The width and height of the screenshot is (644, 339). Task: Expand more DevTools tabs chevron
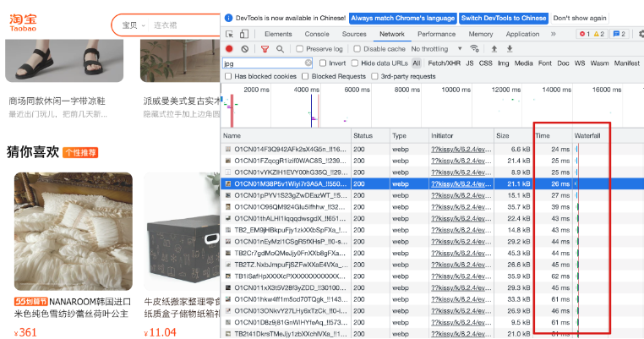pyautogui.click(x=554, y=34)
